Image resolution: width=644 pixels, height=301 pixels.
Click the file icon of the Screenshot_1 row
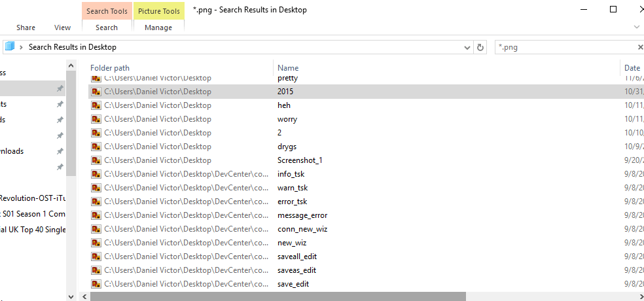[x=96, y=160]
